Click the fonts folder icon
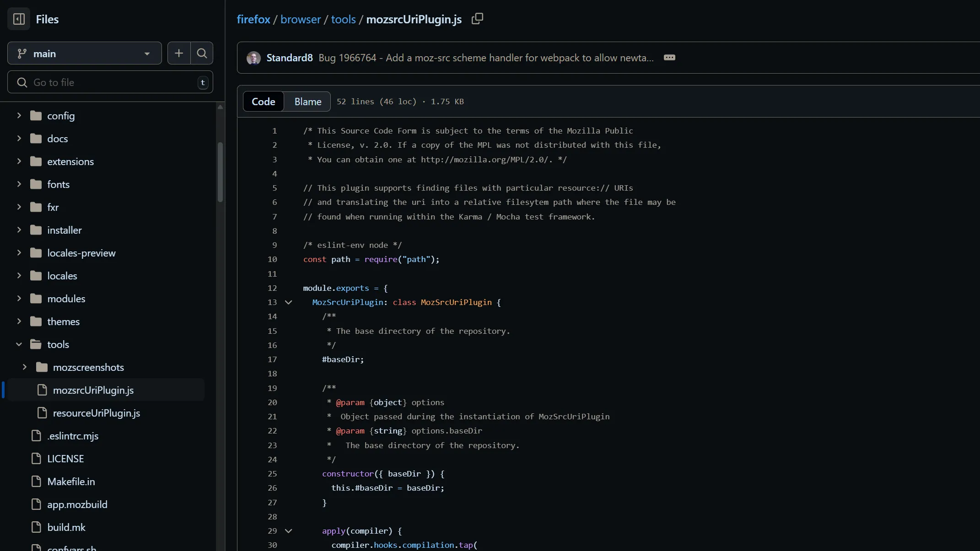 tap(36, 184)
